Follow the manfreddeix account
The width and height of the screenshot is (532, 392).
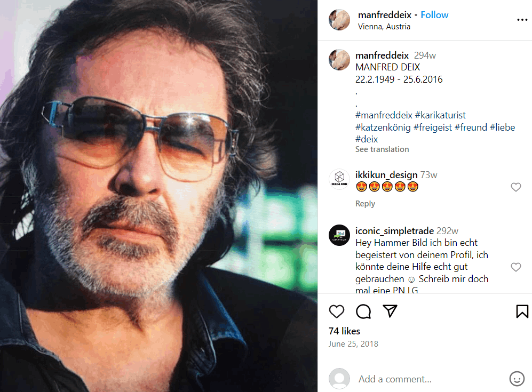pyautogui.click(x=434, y=15)
